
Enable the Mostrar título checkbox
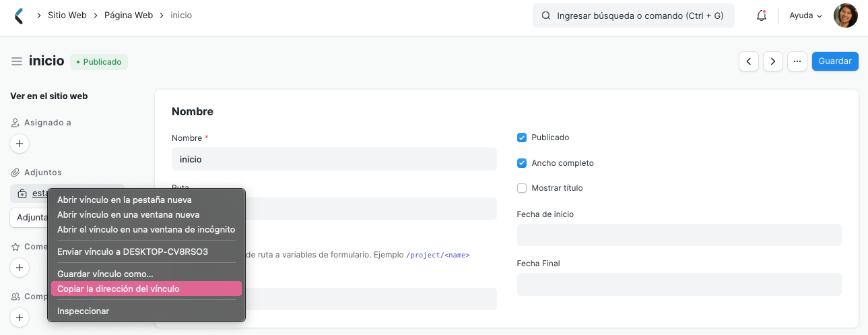521,188
